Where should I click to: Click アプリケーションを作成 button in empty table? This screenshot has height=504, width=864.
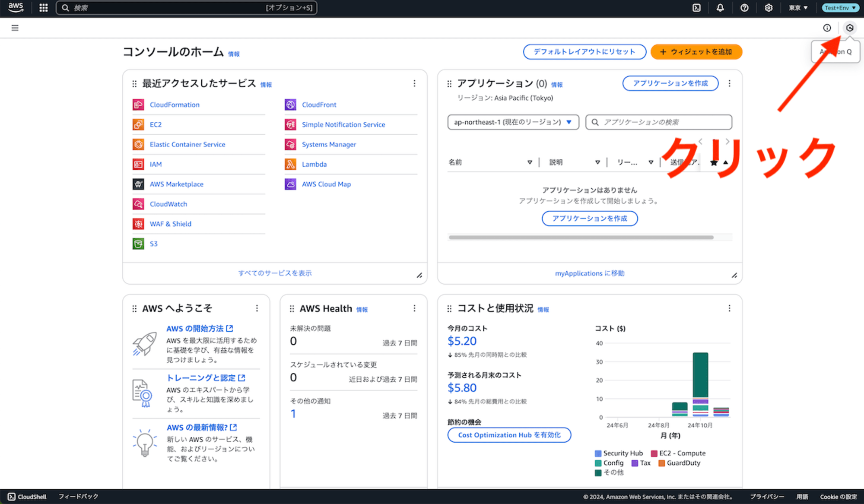click(590, 219)
